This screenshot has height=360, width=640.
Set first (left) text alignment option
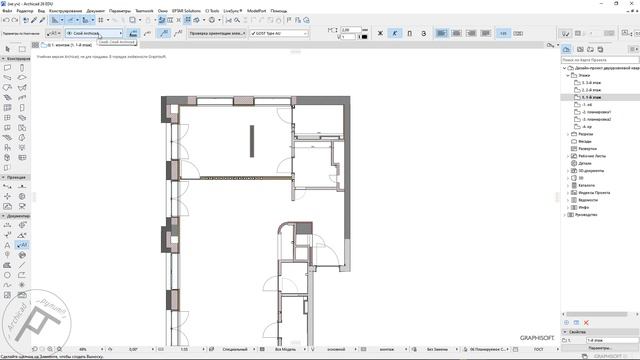[x=441, y=33]
